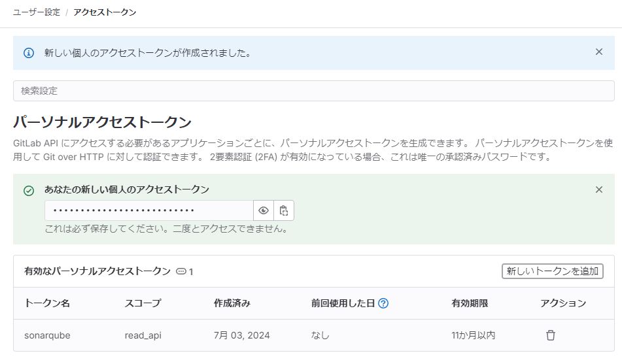
Task: Click the masked token input field
Action: click(x=149, y=210)
